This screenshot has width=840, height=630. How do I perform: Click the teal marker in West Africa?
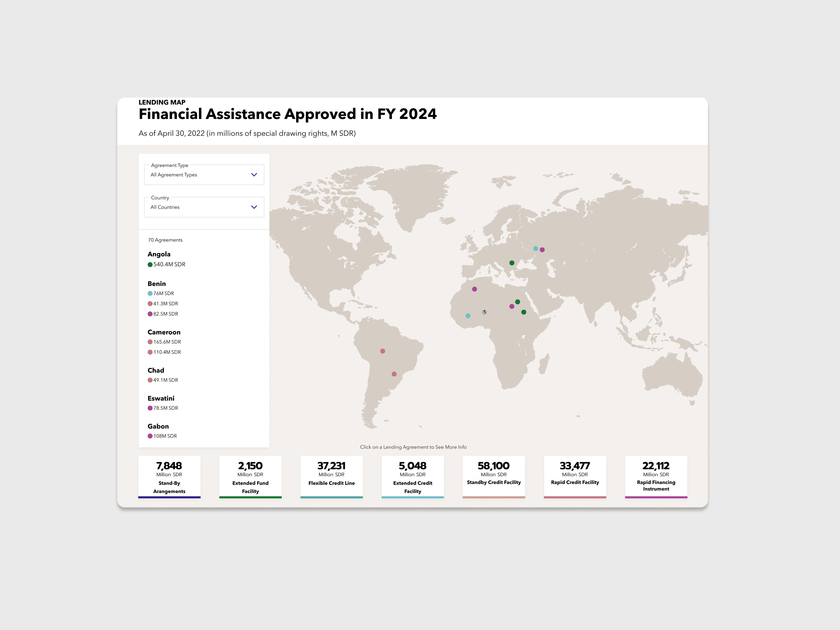pos(468,316)
